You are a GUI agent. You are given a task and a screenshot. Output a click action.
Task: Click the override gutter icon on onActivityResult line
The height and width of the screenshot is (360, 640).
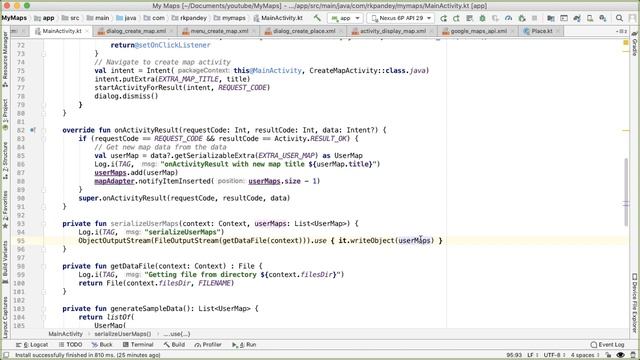pyautogui.click(x=33, y=130)
